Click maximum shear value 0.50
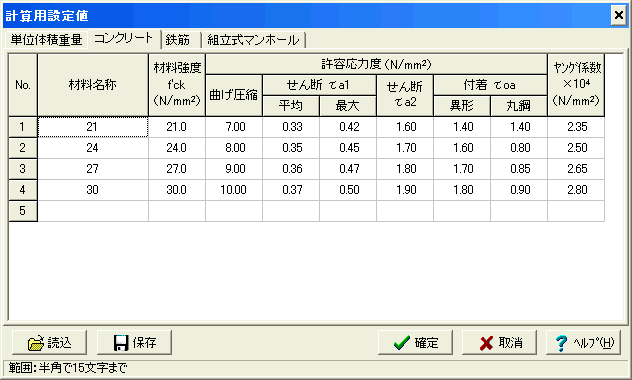 348,190
